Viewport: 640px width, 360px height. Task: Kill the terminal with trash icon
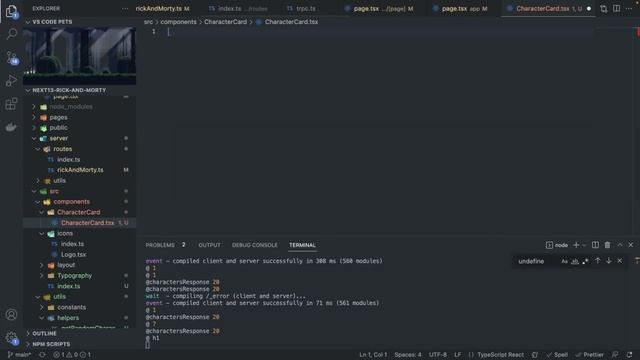point(607,245)
